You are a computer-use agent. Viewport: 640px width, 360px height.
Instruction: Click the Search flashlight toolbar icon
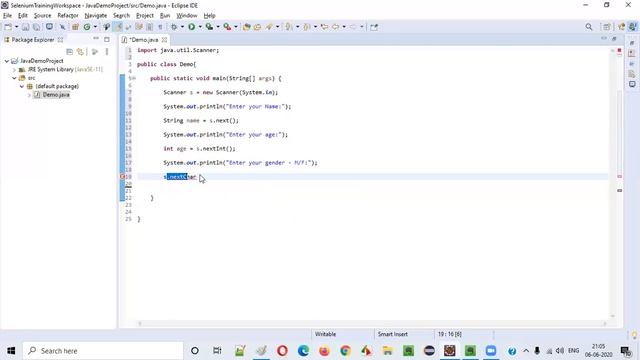(x=269, y=27)
